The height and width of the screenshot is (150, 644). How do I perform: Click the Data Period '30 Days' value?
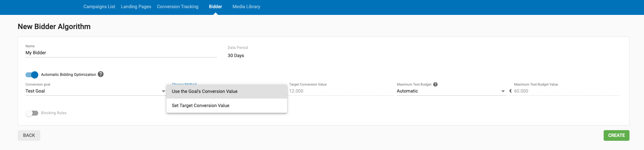(x=236, y=56)
